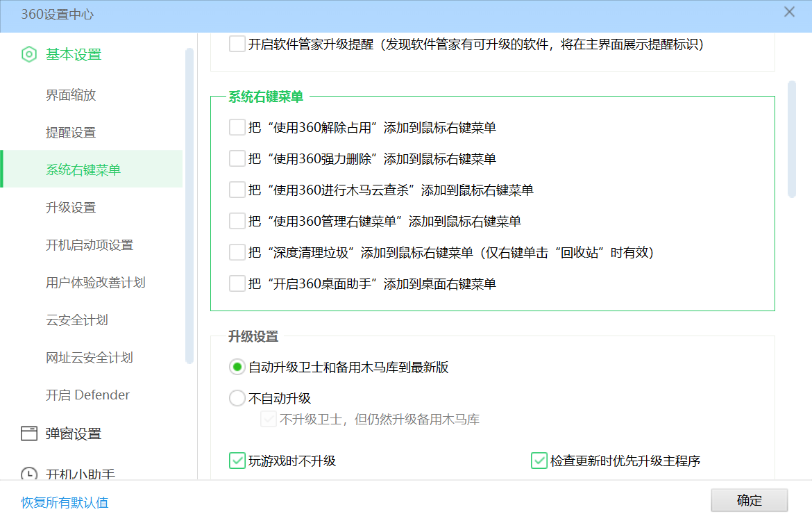Open 用户体验改善计划 sidebar item
812x521 pixels.
96,283
